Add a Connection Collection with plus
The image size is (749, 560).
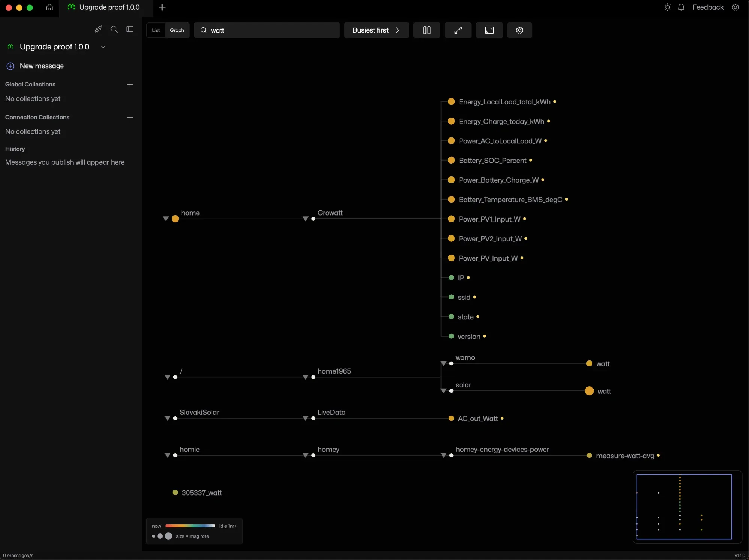130,117
